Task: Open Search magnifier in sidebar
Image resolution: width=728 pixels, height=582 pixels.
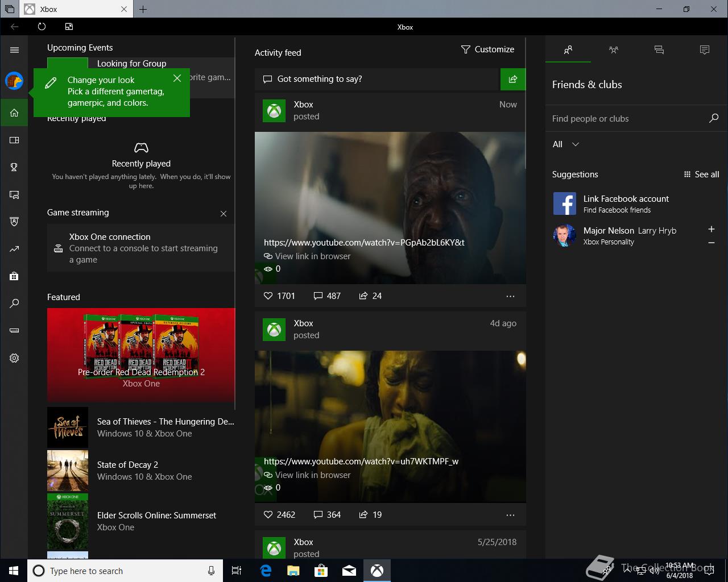Action: click(x=14, y=304)
